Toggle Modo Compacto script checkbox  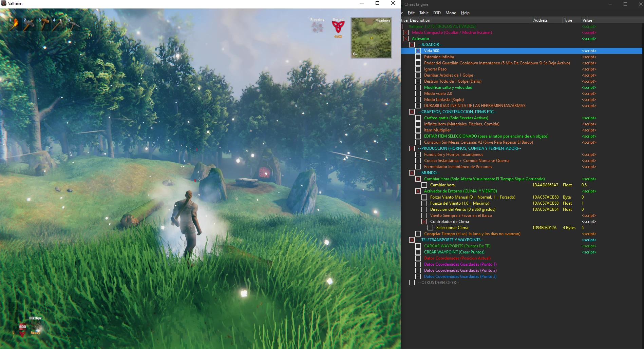pos(406,33)
